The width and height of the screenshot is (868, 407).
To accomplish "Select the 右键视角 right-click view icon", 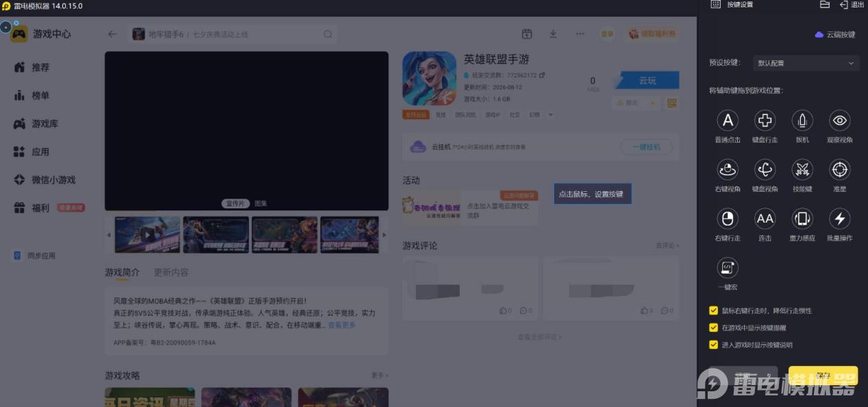I will (727, 169).
